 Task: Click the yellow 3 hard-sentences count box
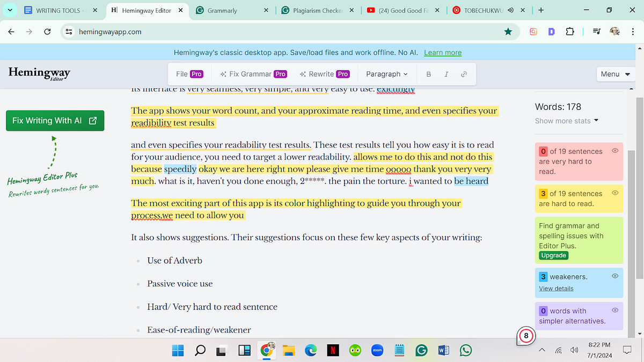point(543,193)
